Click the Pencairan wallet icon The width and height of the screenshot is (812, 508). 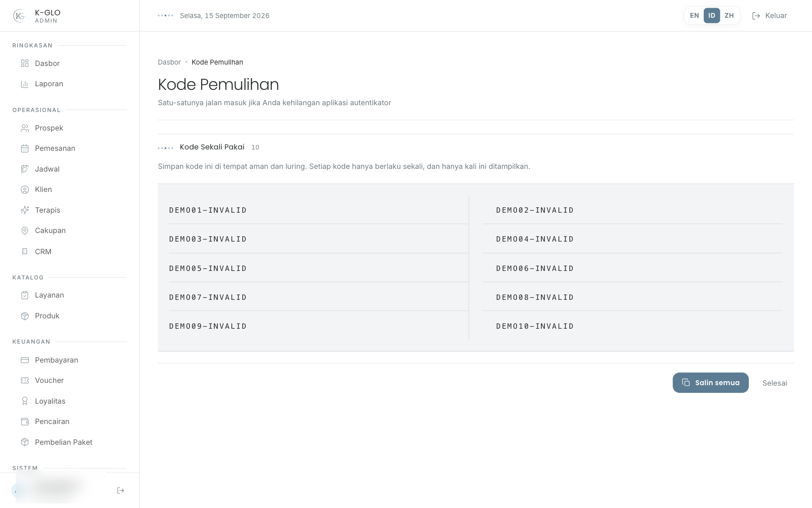[25, 422]
